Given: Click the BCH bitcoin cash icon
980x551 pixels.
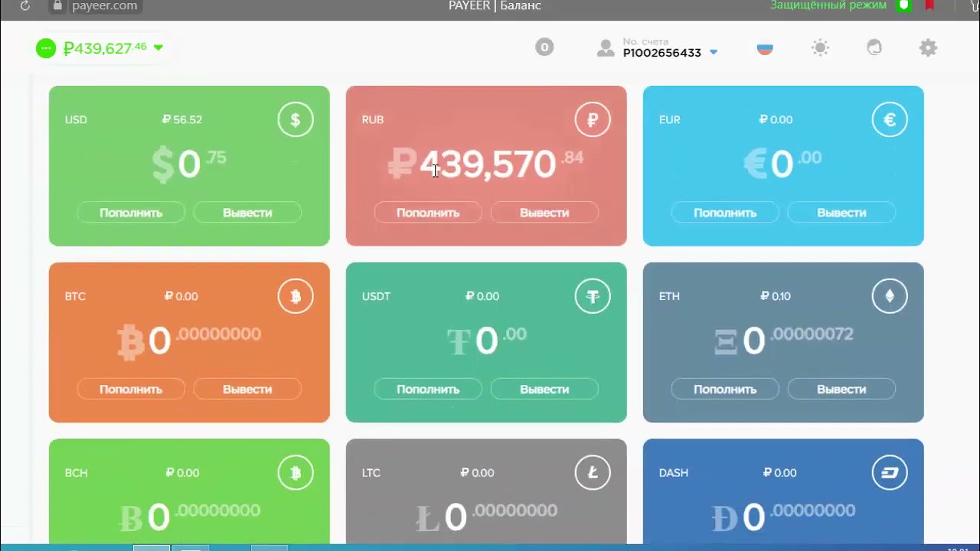Looking at the screenshot, I should pyautogui.click(x=296, y=473).
